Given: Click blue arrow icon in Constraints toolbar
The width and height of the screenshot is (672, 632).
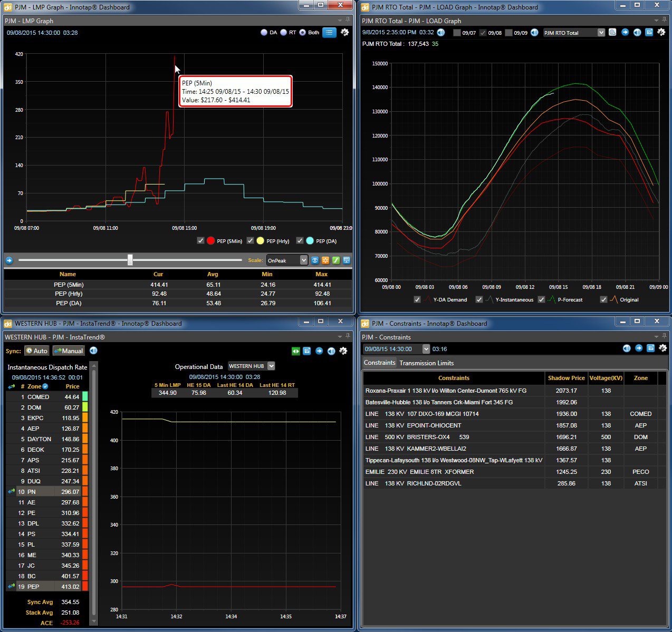Looking at the screenshot, I should pyautogui.click(x=639, y=348).
